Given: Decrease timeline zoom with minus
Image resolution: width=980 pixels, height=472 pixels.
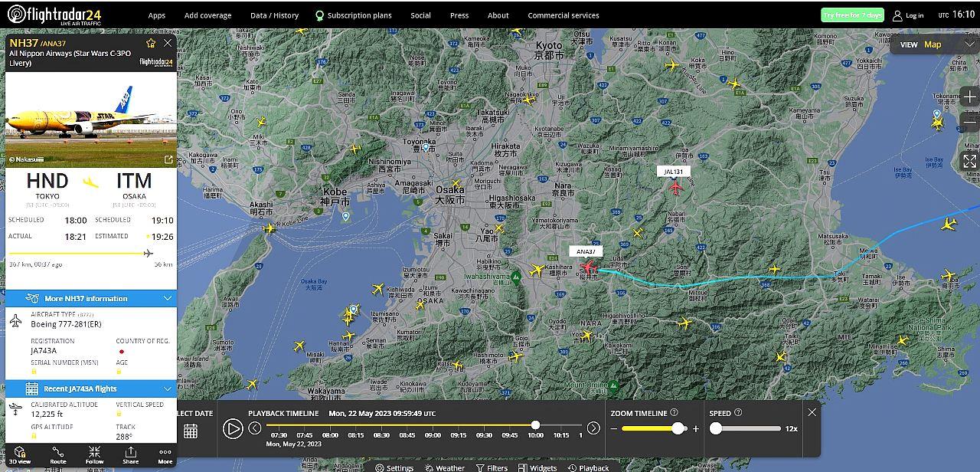Looking at the screenshot, I should [614, 429].
